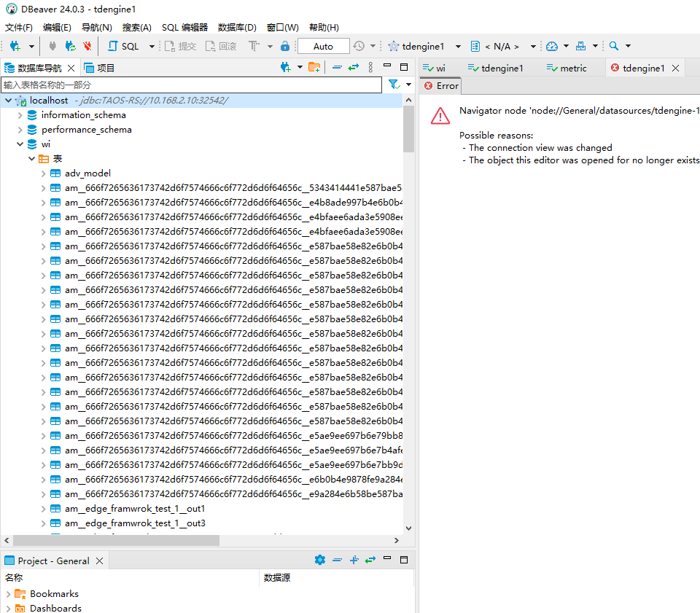Collapse the 表 tables folder
Image resolution: width=700 pixels, height=613 pixels.
click(31, 159)
